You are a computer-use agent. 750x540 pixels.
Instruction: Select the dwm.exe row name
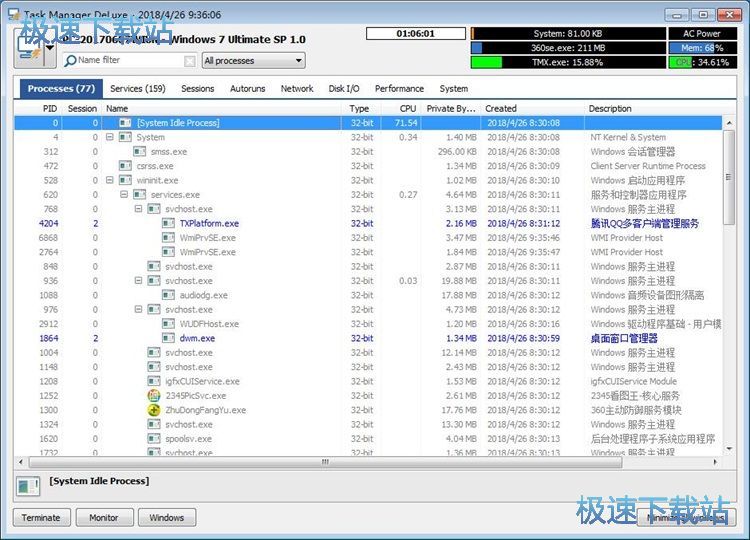[197, 338]
